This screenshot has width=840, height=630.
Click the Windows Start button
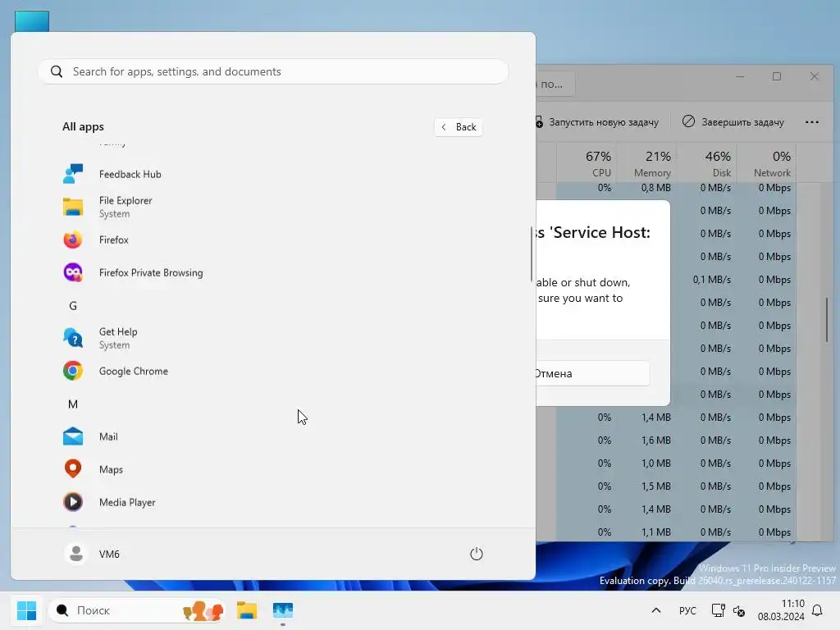coord(26,610)
